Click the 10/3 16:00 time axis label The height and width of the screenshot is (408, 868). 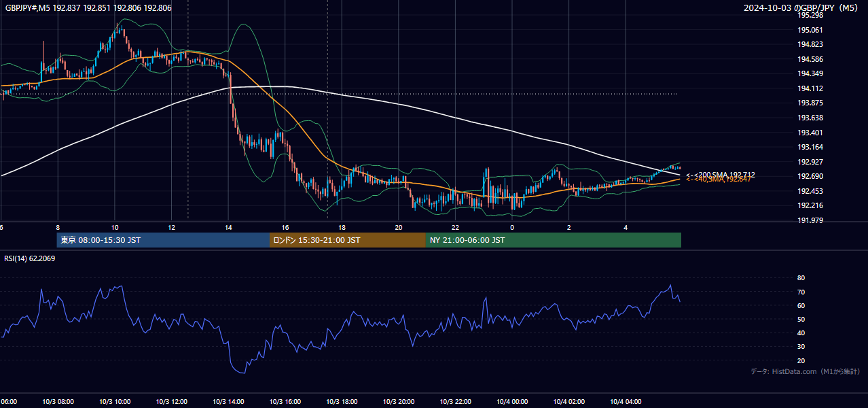pyautogui.click(x=285, y=402)
